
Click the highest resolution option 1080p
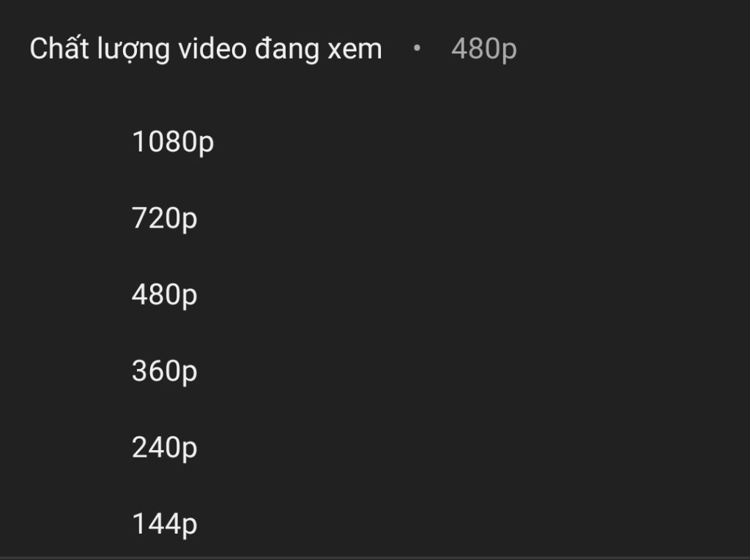(173, 141)
